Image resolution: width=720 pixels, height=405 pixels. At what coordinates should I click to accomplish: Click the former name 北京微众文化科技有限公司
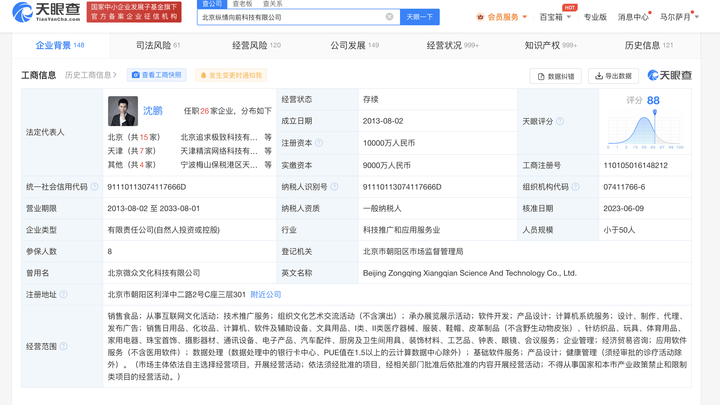[x=154, y=273]
